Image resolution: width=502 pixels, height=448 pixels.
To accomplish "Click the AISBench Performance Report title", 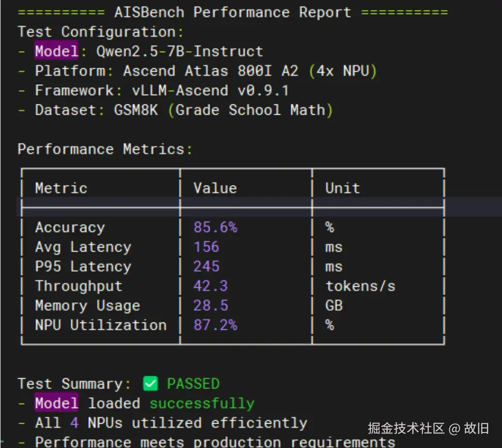I will pos(232,12).
